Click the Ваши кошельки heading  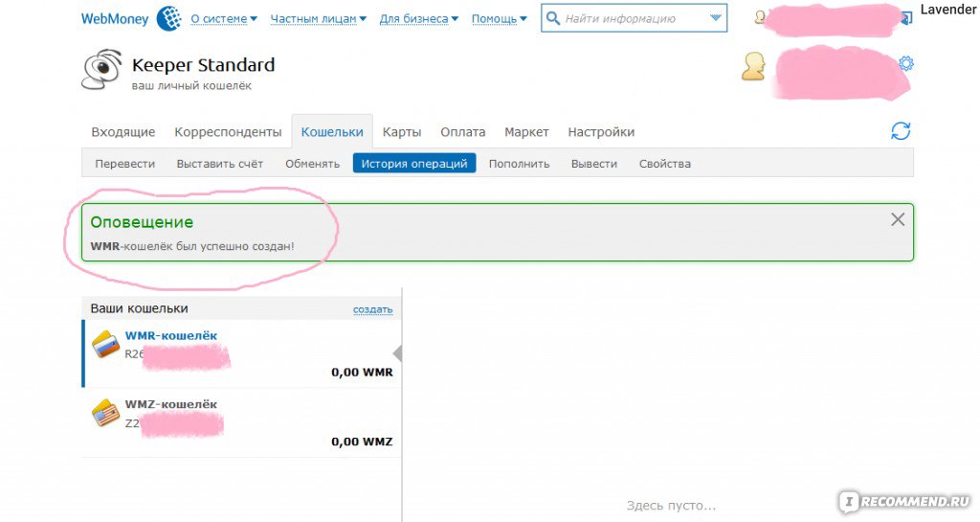point(140,308)
